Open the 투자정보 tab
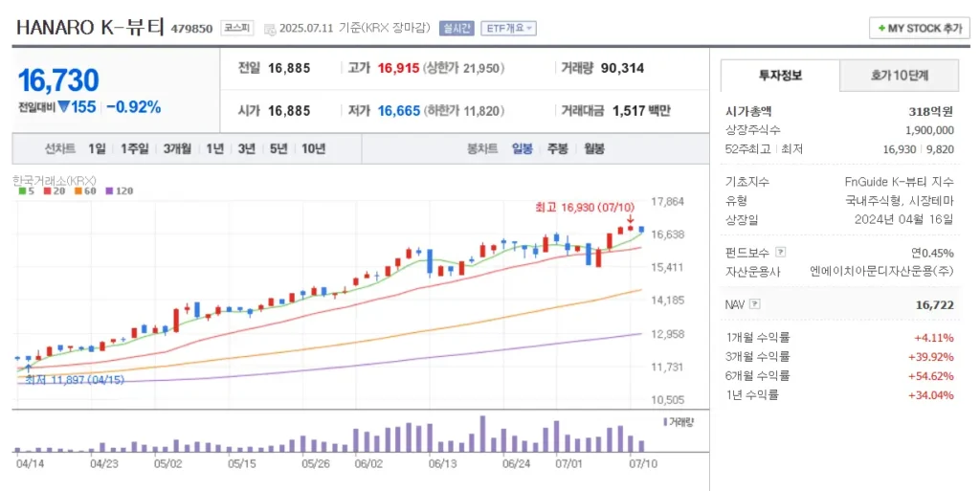 (x=780, y=75)
